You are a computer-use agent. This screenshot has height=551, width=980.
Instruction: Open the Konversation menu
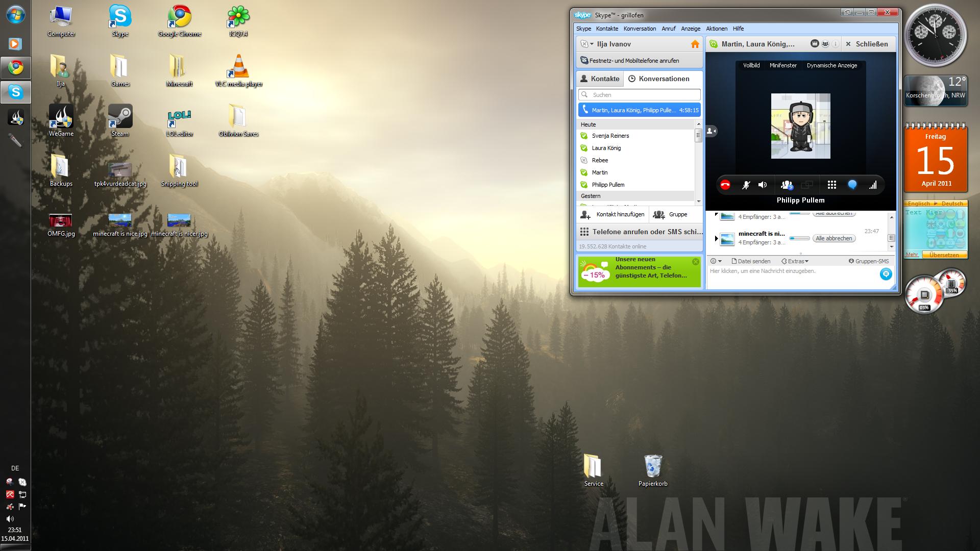640,29
